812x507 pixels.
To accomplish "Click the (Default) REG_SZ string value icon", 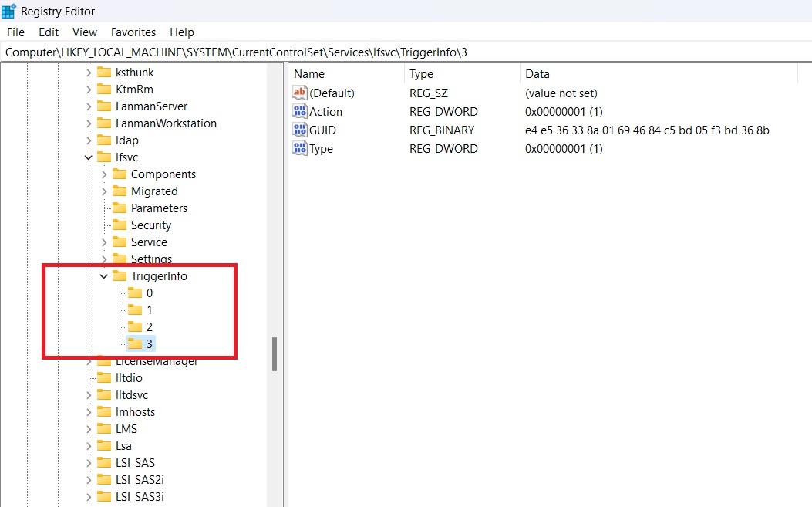I will (300, 93).
